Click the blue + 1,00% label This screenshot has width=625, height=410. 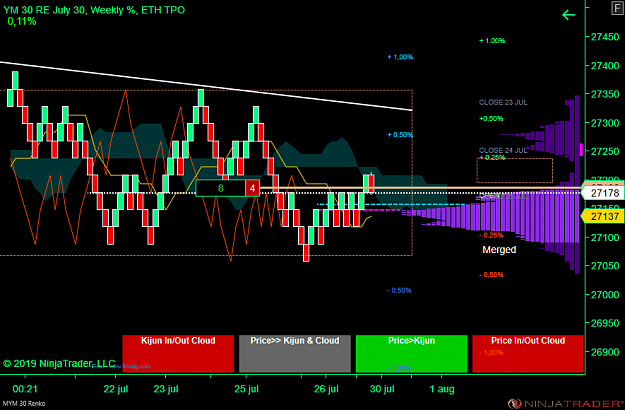400,57
